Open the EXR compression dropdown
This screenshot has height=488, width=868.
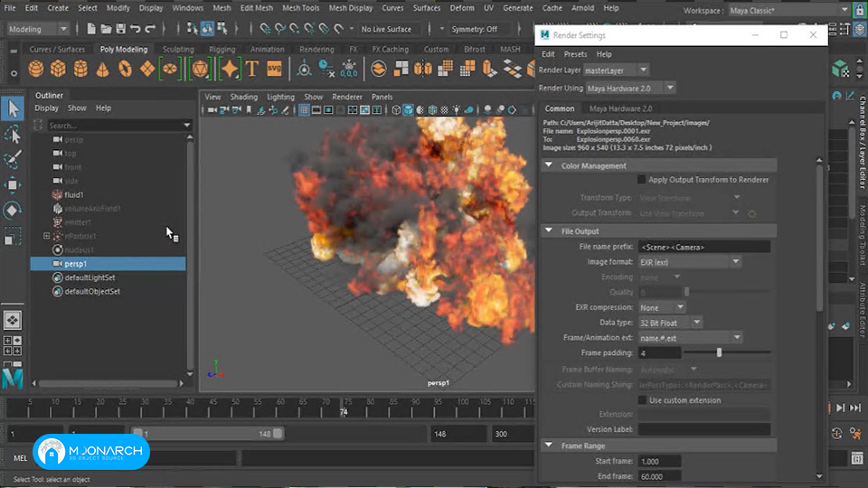(662, 307)
